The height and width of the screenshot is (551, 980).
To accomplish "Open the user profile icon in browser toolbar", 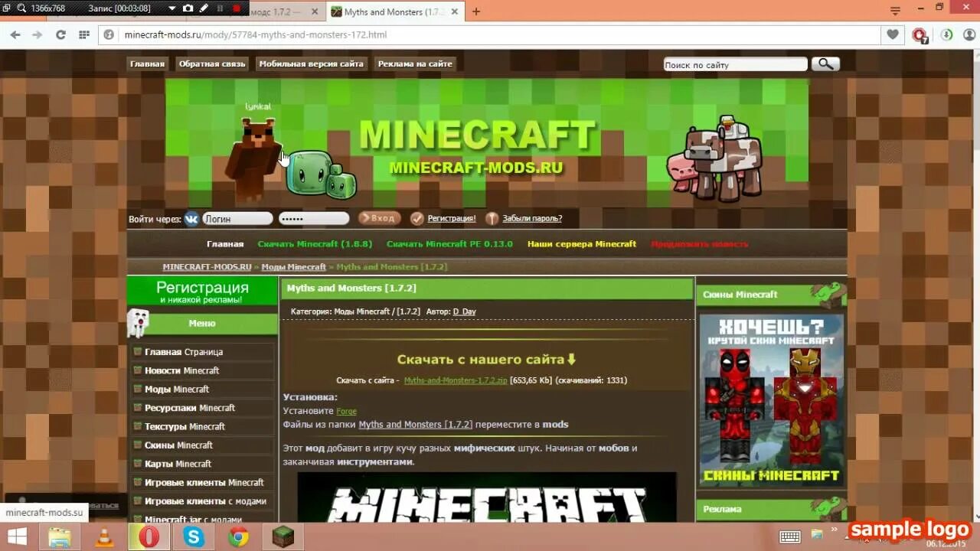I will click(x=968, y=34).
